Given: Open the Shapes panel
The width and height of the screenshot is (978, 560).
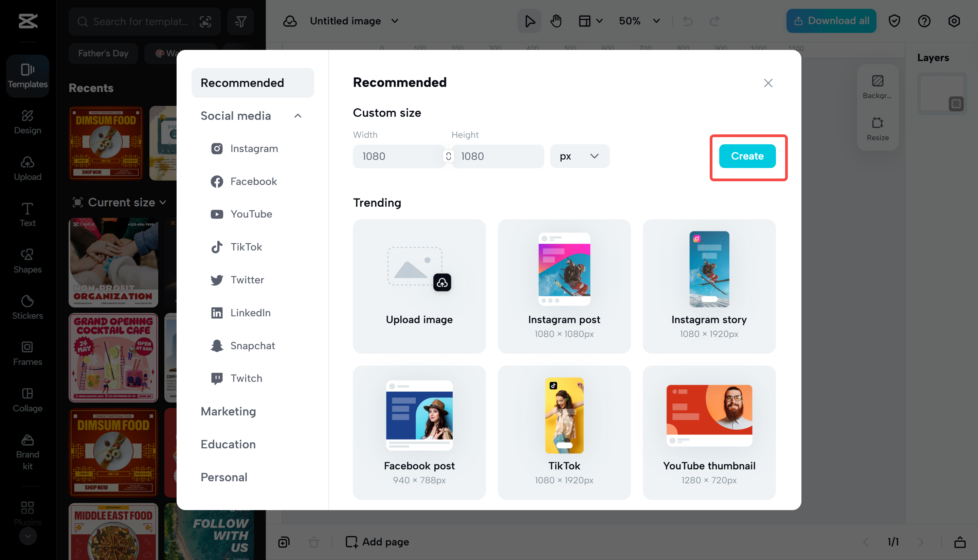Looking at the screenshot, I should (x=27, y=260).
